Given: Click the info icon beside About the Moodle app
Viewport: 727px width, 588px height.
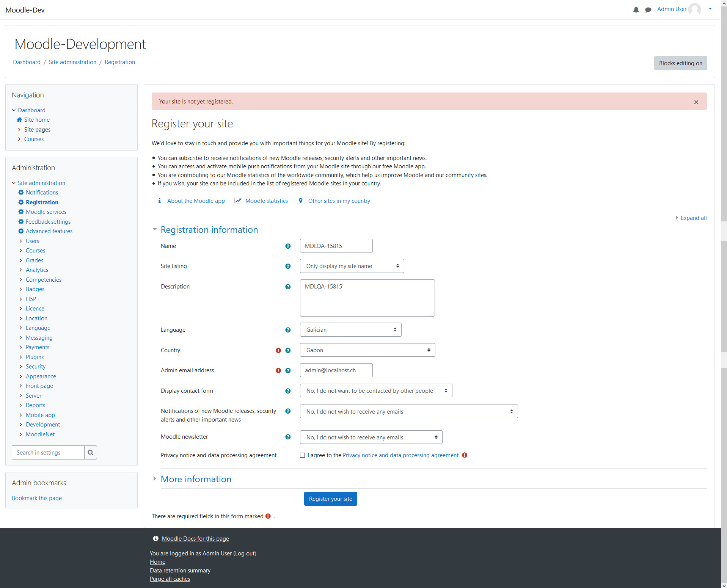Looking at the screenshot, I should click(159, 201).
